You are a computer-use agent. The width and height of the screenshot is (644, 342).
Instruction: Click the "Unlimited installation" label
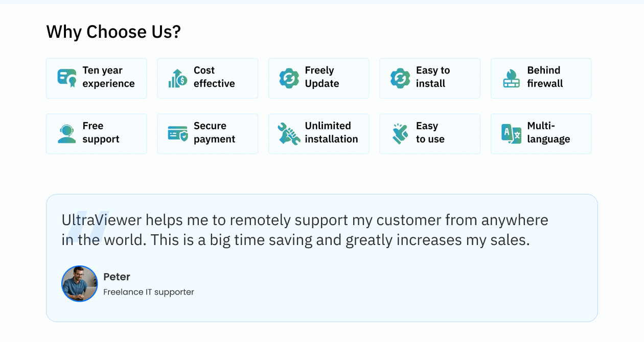click(x=331, y=133)
